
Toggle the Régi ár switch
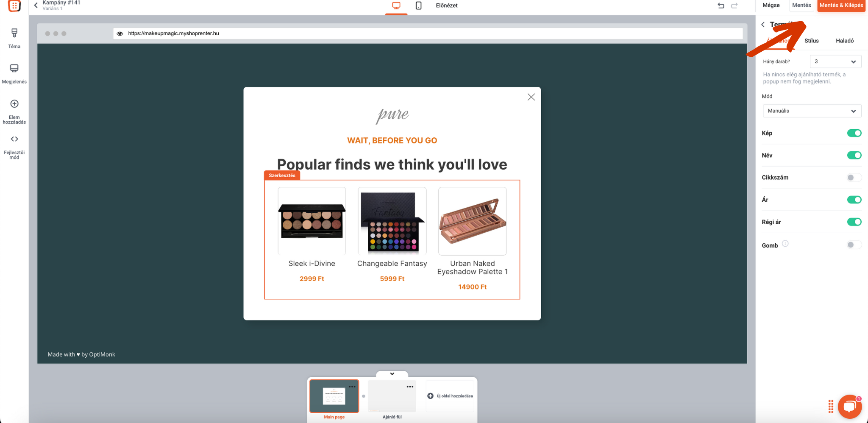pyautogui.click(x=854, y=222)
